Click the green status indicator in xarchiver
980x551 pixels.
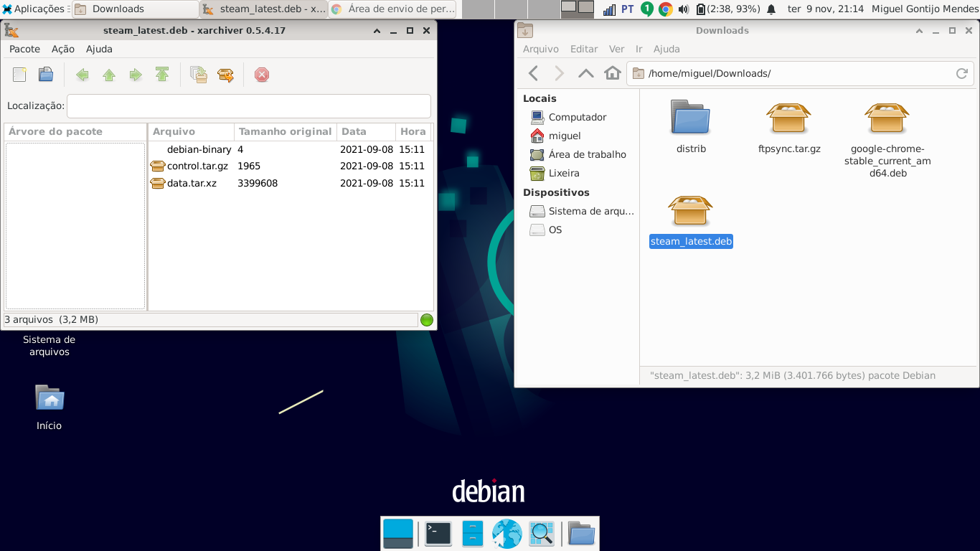point(427,320)
